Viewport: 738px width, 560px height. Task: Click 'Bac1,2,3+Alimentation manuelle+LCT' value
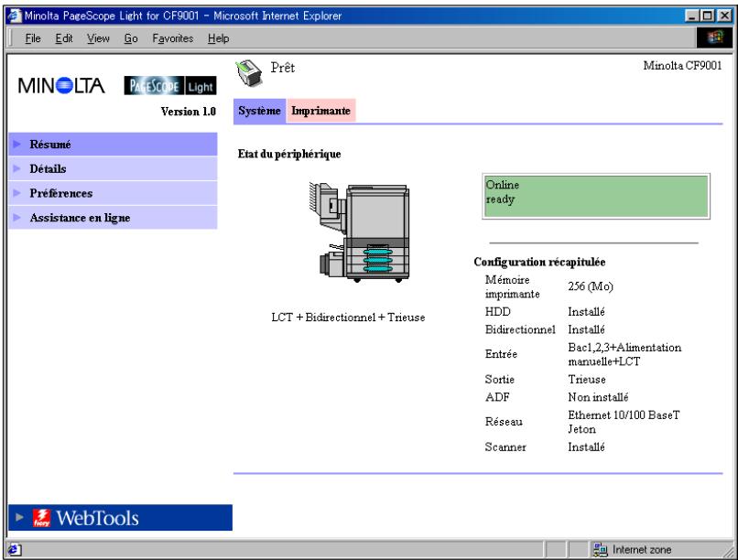[x=624, y=354]
